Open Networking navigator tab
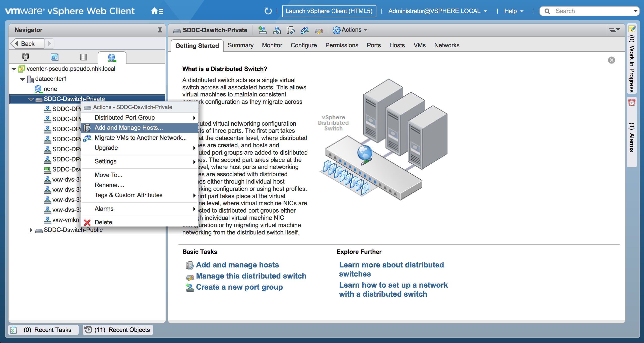 112,57
